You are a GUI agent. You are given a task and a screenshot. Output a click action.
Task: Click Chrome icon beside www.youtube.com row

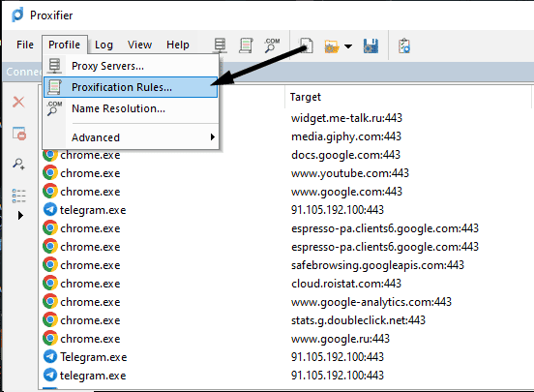[50, 173]
